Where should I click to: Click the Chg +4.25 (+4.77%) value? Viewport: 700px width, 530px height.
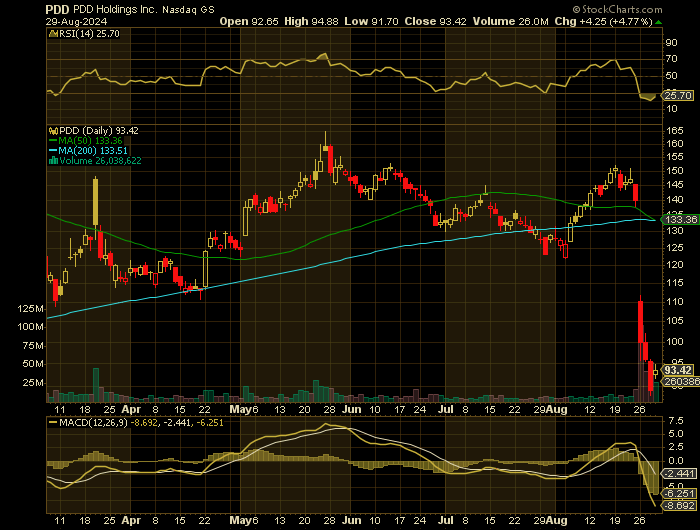point(604,21)
